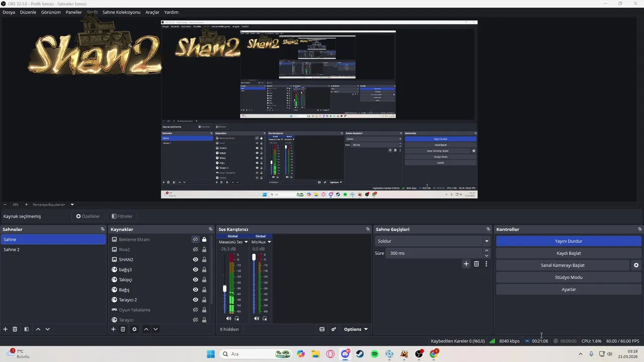Increase Süre duration stepper
This screenshot has height=362, width=644.
(x=487, y=251)
